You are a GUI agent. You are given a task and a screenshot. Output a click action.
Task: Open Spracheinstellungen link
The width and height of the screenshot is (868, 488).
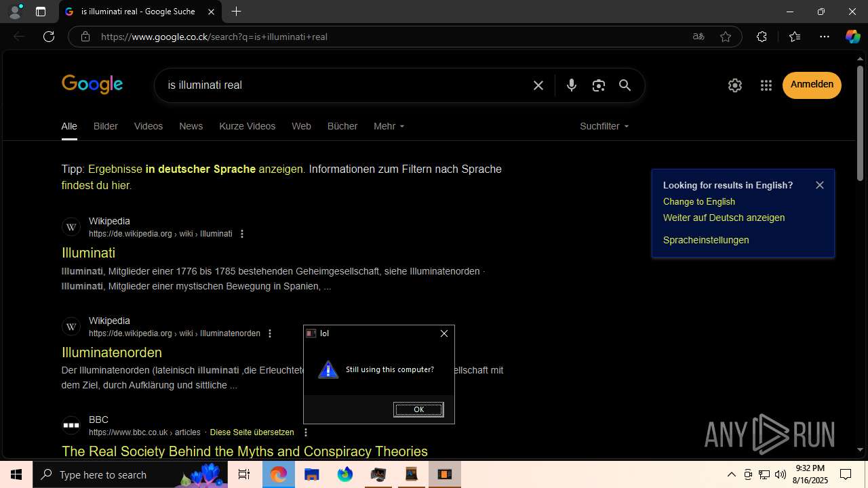tap(706, 240)
